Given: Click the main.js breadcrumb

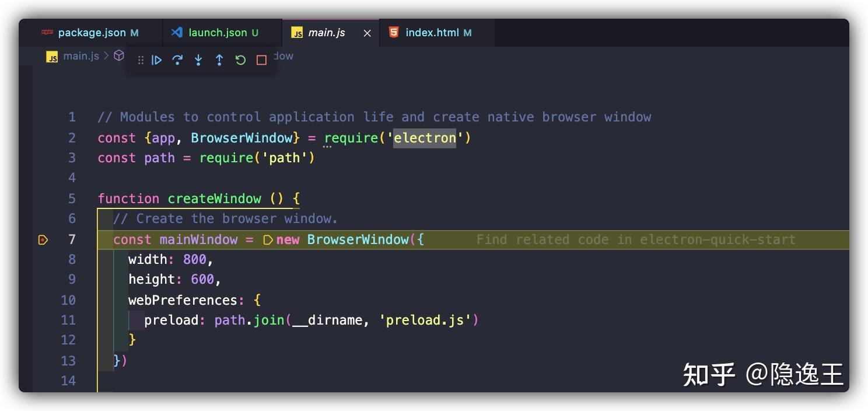Looking at the screenshot, I should pos(81,56).
